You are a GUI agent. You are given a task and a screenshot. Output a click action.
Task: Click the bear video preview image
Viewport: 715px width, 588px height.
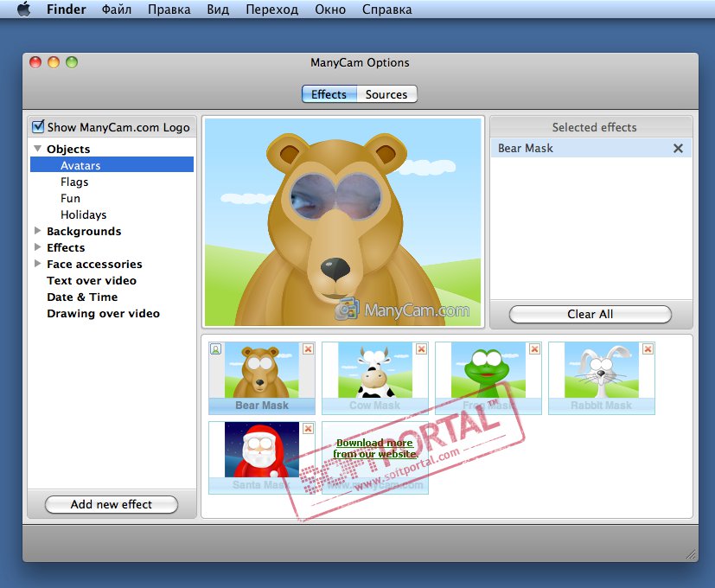(343, 221)
